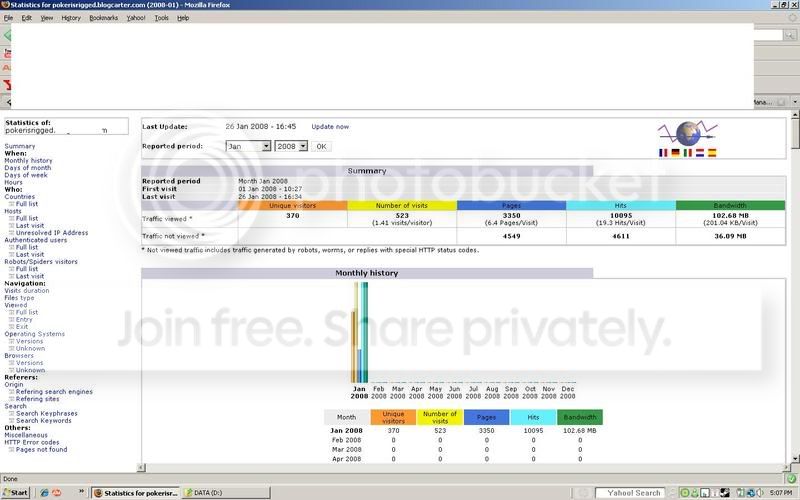Click the '10095' hits value in Summary
The image size is (800, 500).
pyautogui.click(x=620, y=216)
